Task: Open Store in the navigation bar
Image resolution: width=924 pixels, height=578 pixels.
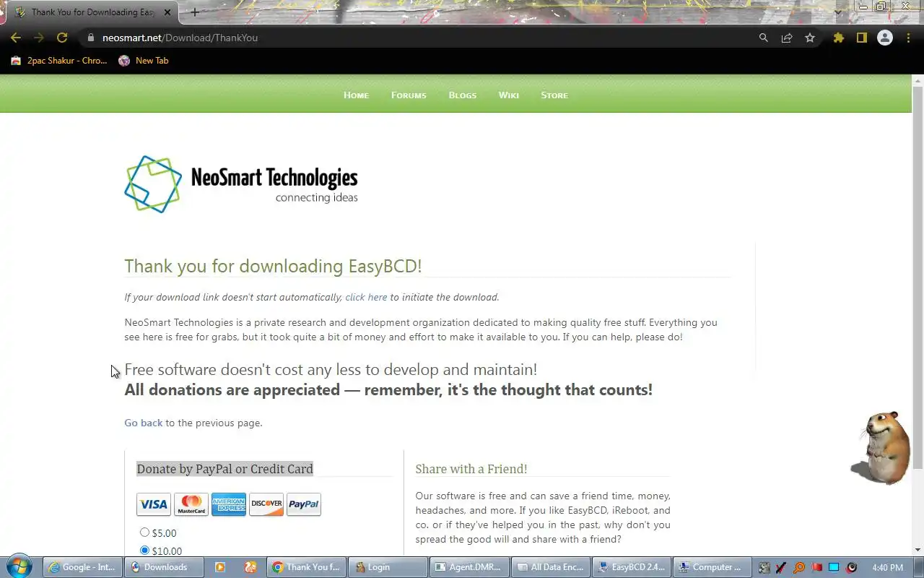Action: [x=554, y=95]
